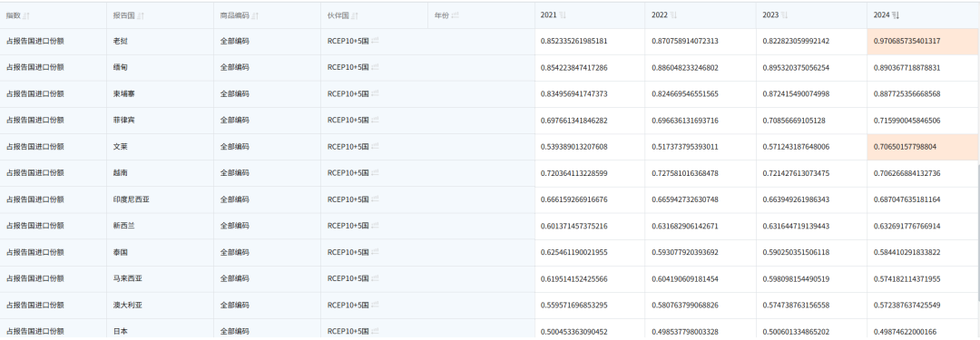Click the 缅甸 country cell

[x=160, y=67]
